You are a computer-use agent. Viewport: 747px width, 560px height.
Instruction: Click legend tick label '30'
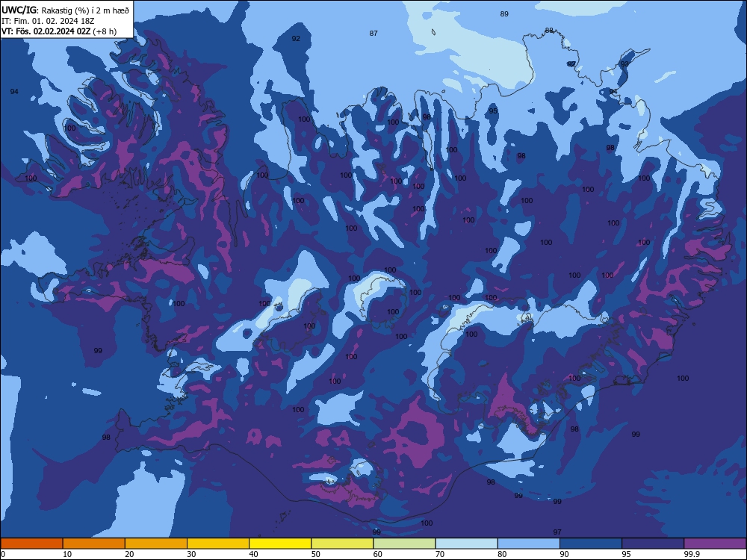point(191,554)
